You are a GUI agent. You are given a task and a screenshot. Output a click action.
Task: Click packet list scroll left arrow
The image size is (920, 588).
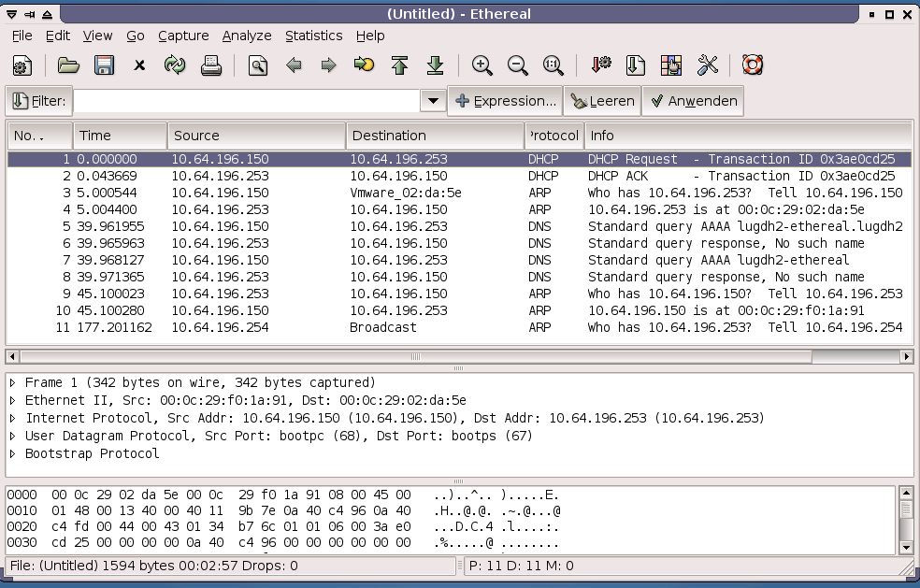pos(12,356)
